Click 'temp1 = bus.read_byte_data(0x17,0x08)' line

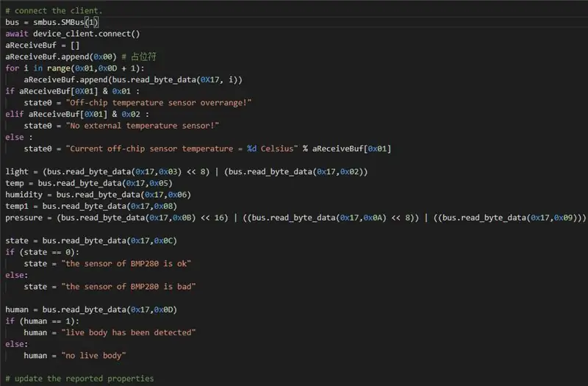coord(91,207)
